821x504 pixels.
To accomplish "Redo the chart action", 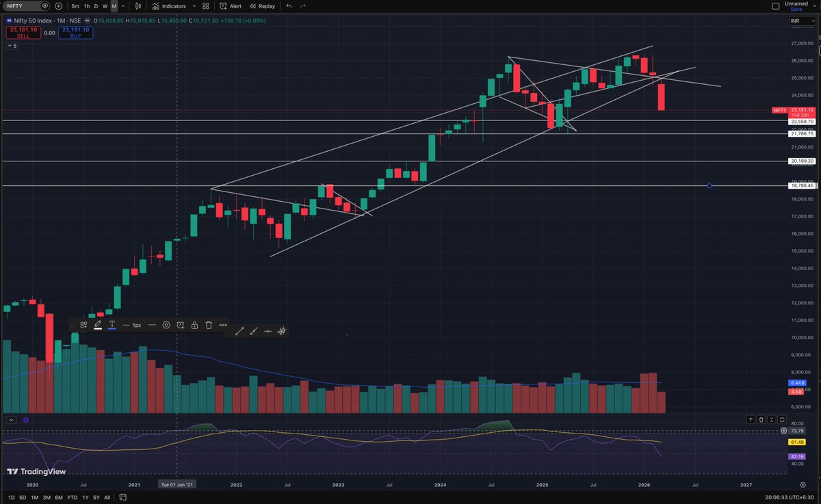I will [x=303, y=6].
